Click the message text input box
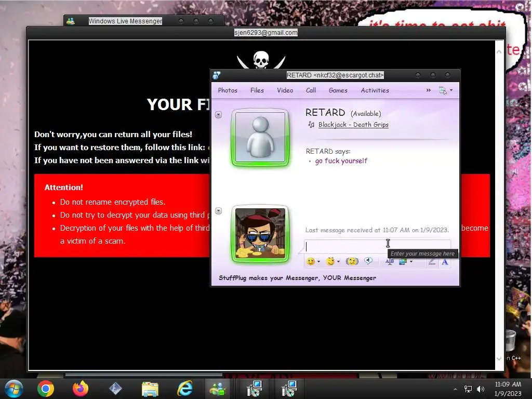This screenshot has height=399, width=532. pos(378,247)
